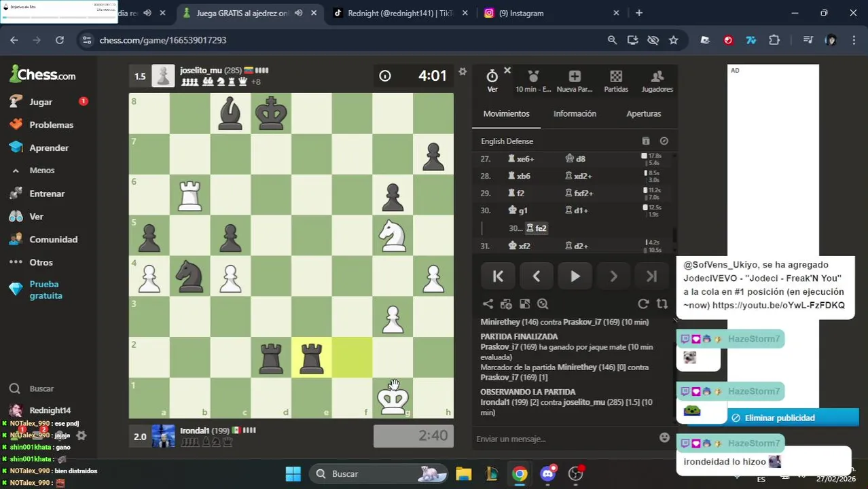Select move 30 king g1
The height and width of the screenshot is (489, 868).
point(518,211)
